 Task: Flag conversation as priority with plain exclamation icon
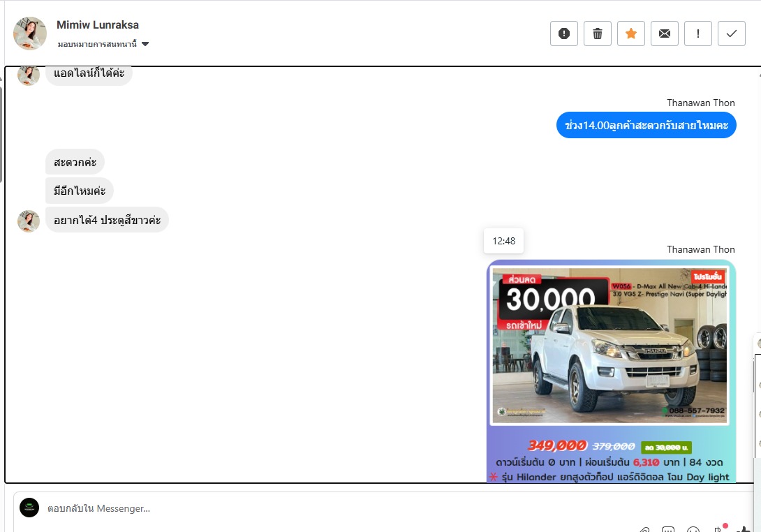point(698,34)
